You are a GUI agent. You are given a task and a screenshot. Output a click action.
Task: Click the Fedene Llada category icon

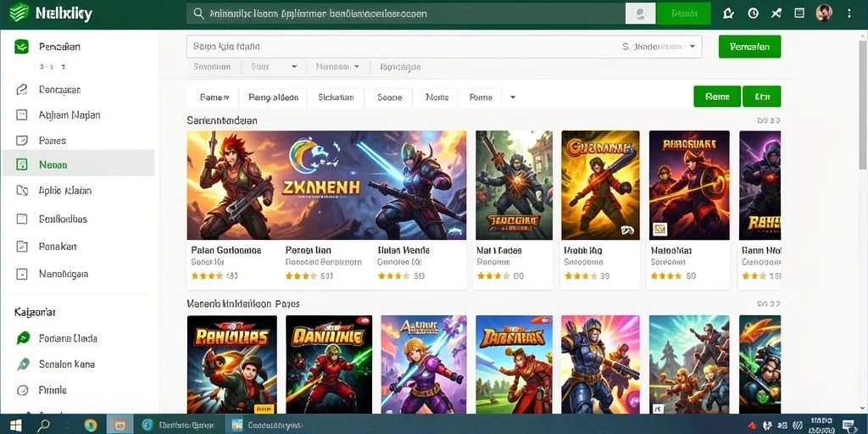(x=23, y=338)
